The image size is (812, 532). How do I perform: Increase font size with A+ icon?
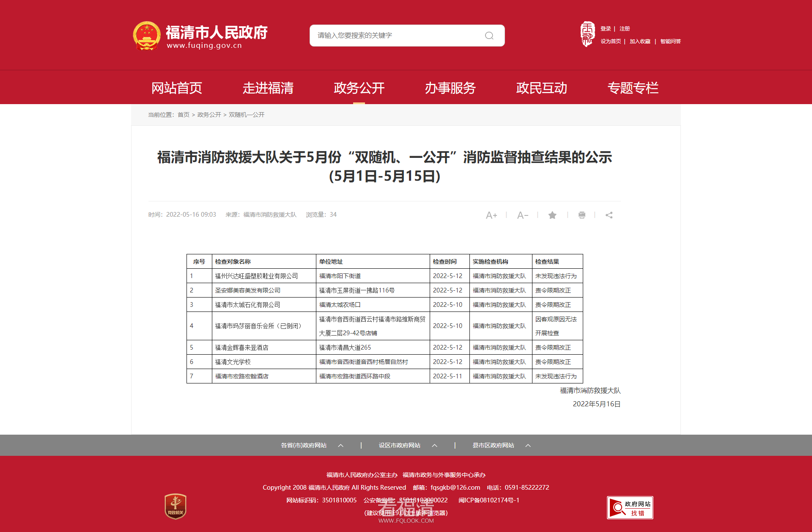[491, 215]
